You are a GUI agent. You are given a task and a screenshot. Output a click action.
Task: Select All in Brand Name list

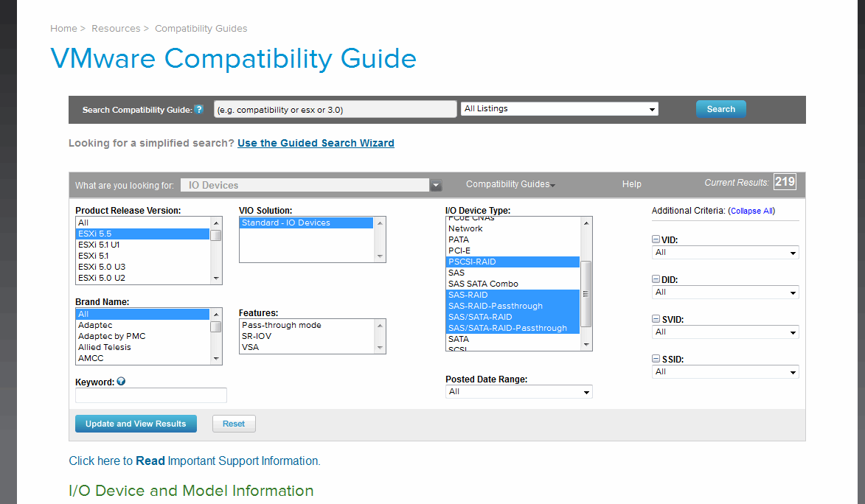click(142, 315)
